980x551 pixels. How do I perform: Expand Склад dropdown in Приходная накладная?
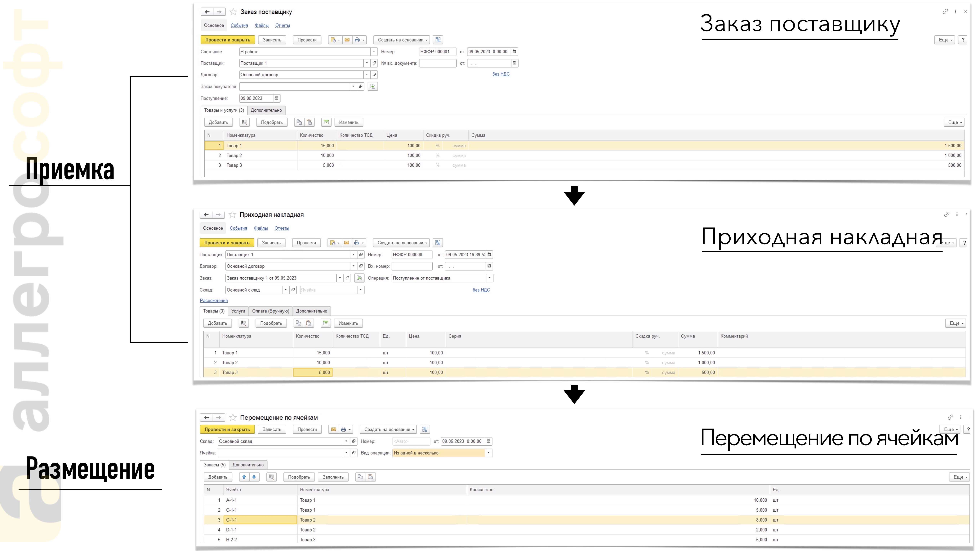(285, 290)
